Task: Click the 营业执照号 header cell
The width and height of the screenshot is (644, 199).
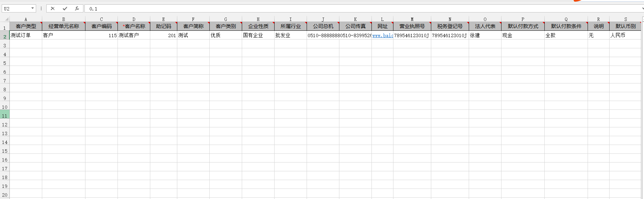Action: coord(412,26)
